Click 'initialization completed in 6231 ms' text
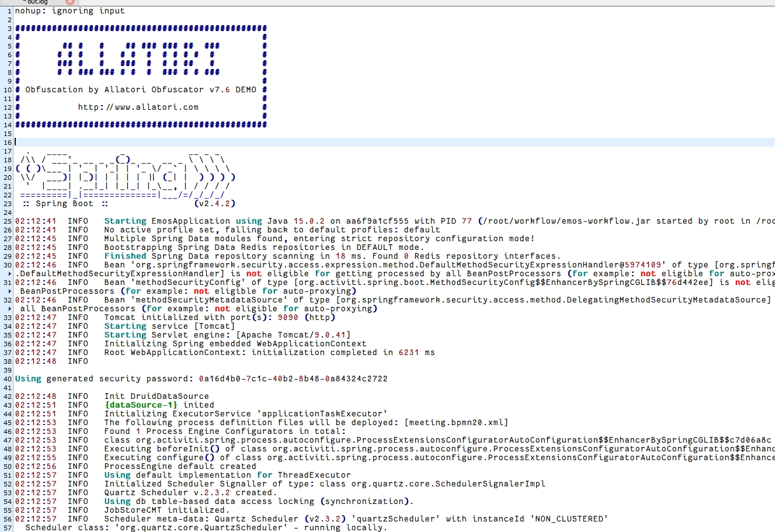The width and height of the screenshot is (775, 532). tap(343, 352)
